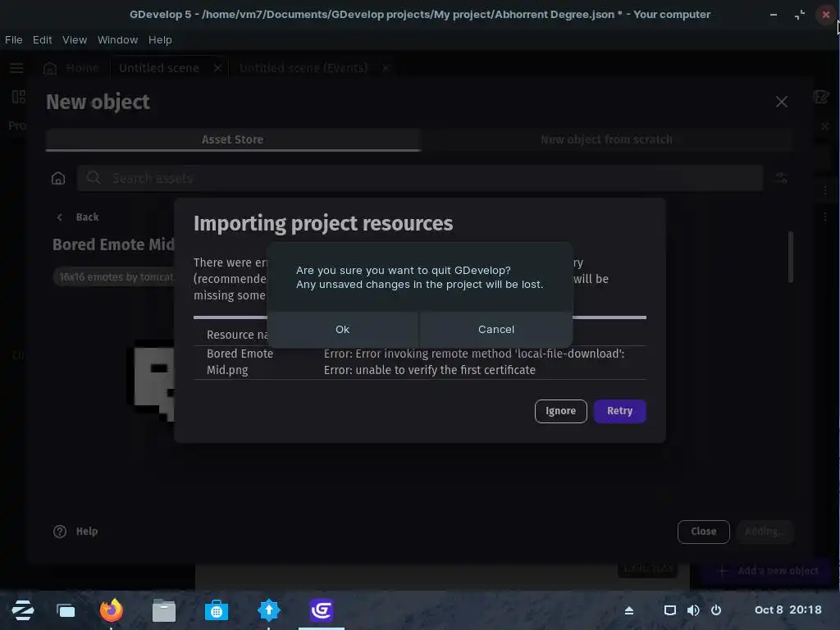Focus the Search assets field
840x630 pixels.
pos(420,178)
